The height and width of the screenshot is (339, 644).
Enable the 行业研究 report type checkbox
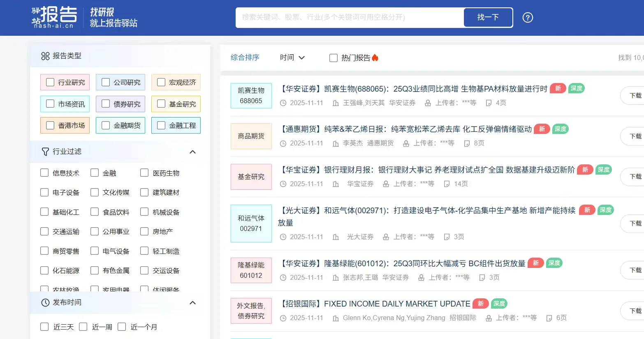[50, 82]
